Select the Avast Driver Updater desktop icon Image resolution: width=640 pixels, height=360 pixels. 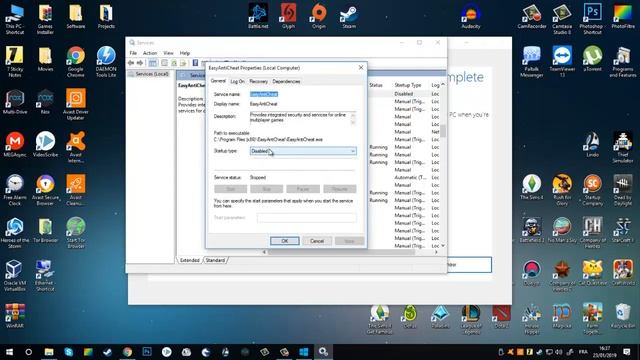[76, 104]
